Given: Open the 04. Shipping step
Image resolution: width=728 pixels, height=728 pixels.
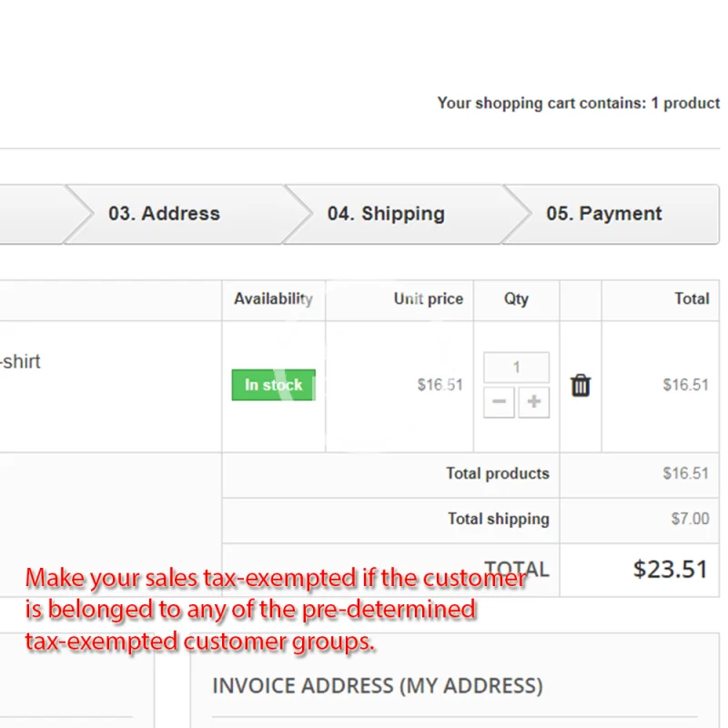Looking at the screenshot, I should 386,214.
